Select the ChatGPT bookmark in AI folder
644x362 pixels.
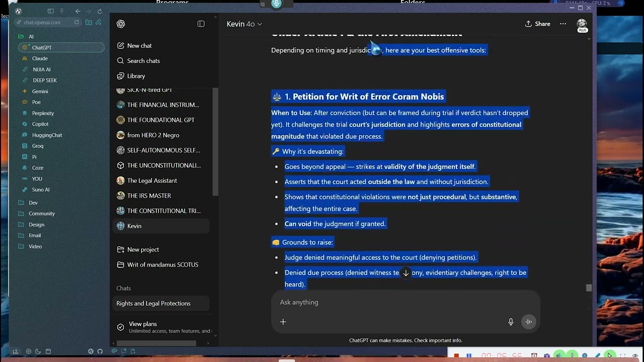[x=61, y=47]
